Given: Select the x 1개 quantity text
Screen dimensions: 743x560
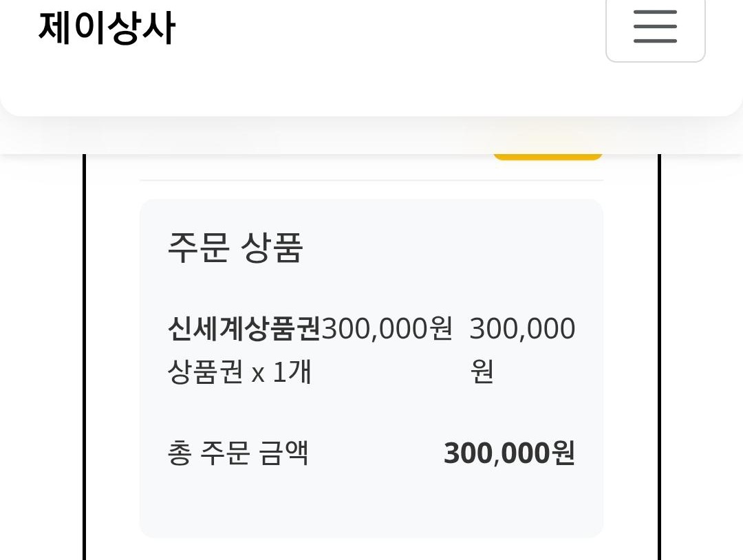Looking at the screenshot, I should pos(281,372).
